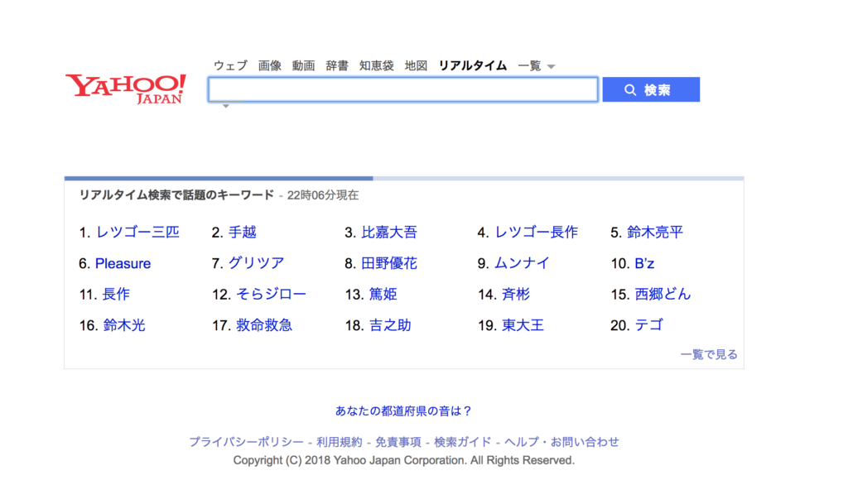Open keyword 18 吉之助
The height and width of the screenshot is (504, 848).
tap(390, 325)
